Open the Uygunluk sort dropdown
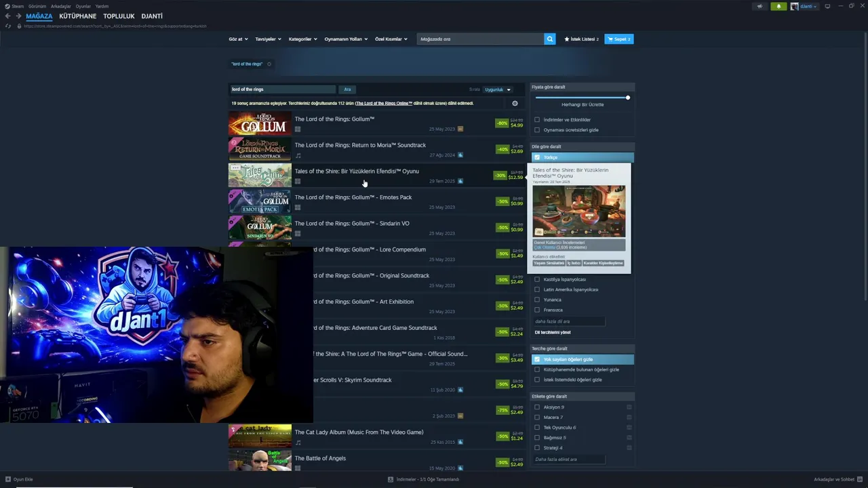Viewport: 868px width, 488px height. [x=498, y=89]
